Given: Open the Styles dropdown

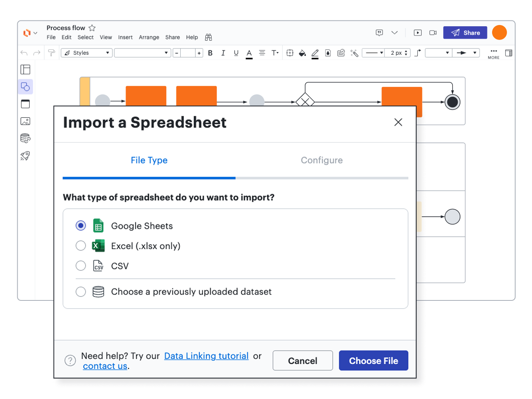Looking at the screenshot, I should (87, 53).
